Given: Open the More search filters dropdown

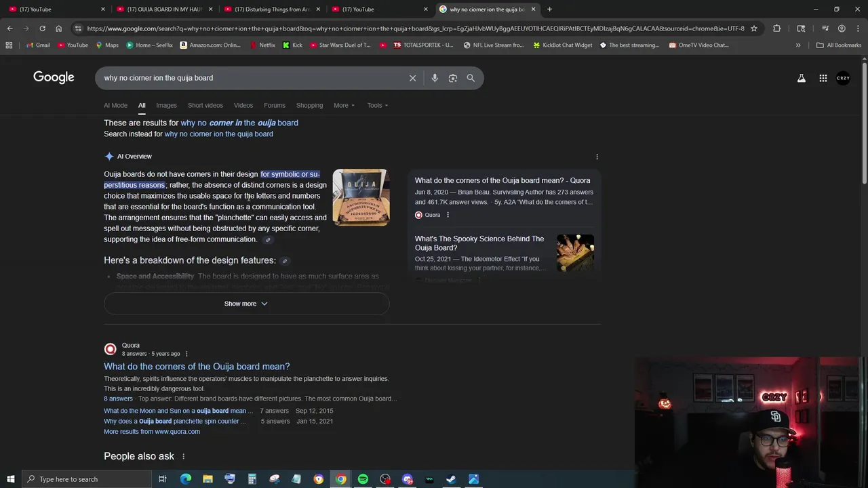Looking at the screenshot, I should pos(344,106).
